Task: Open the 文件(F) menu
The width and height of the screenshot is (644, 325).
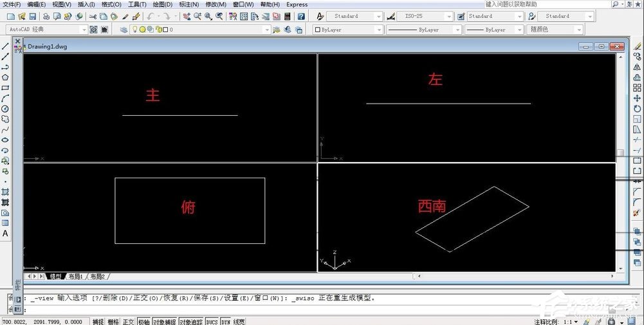Action: [x=12, y=5]
